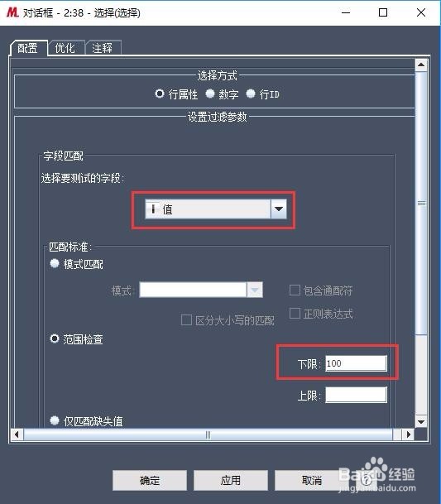Click the 确定 button
This screenshot has height=504, width=441.
(x=150, y=480)
